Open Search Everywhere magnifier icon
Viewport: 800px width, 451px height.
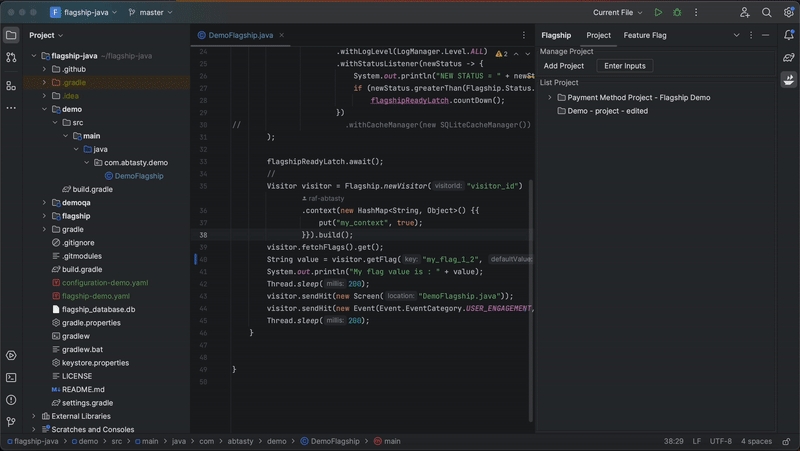766,12
